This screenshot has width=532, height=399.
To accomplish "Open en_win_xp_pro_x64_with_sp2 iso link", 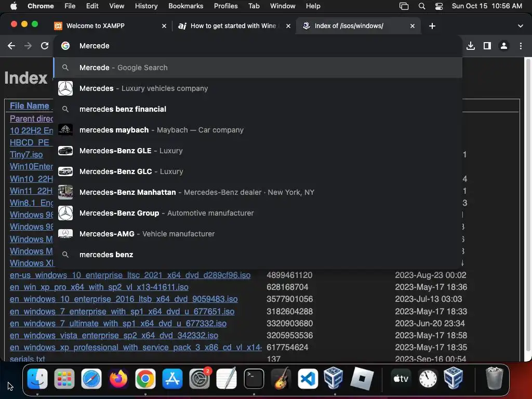I will 99,287.
